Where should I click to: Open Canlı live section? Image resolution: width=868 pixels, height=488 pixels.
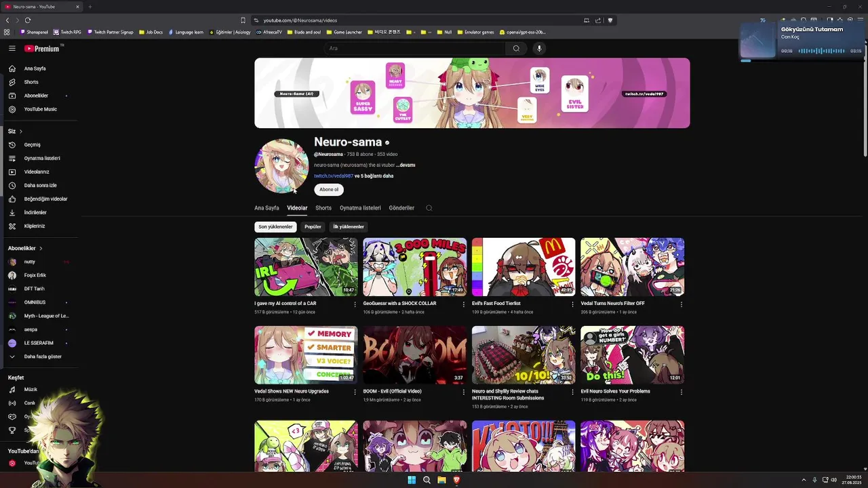(29, 403)
